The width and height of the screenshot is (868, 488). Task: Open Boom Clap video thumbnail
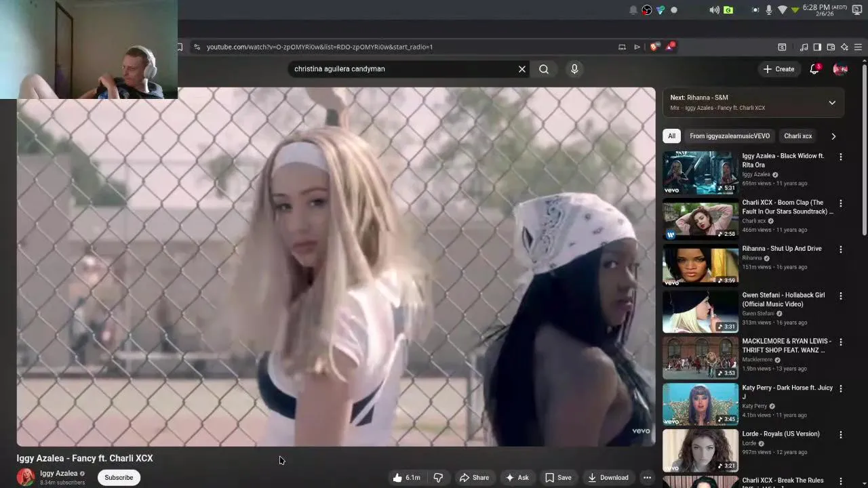(x=701, y=219)
